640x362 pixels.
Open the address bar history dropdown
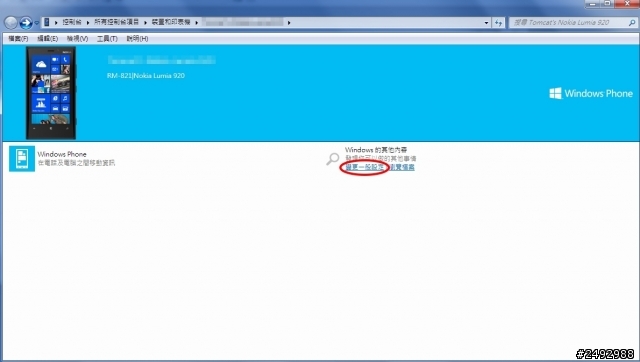point(486,23)
